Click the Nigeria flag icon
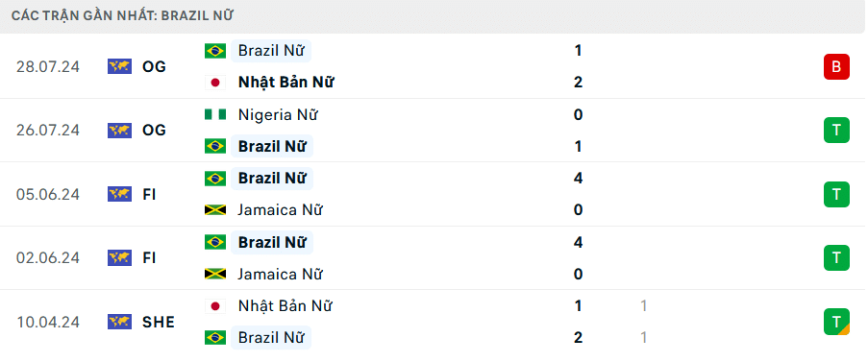 (214, 115)
